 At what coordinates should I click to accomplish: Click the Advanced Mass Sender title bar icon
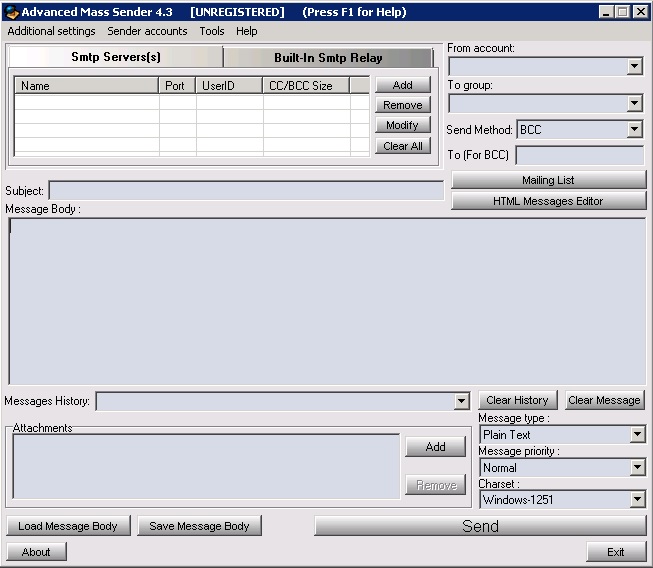[x=12, y=12]
